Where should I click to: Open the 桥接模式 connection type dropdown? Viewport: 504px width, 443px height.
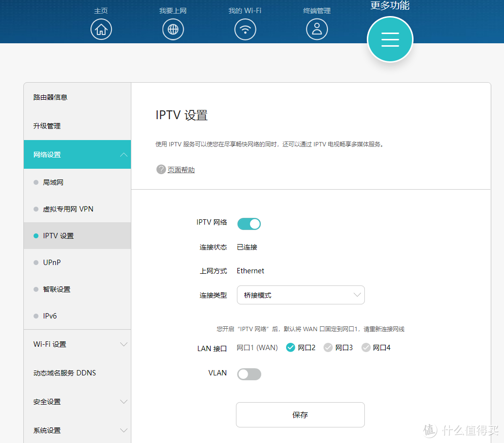(x=300, y=295)
